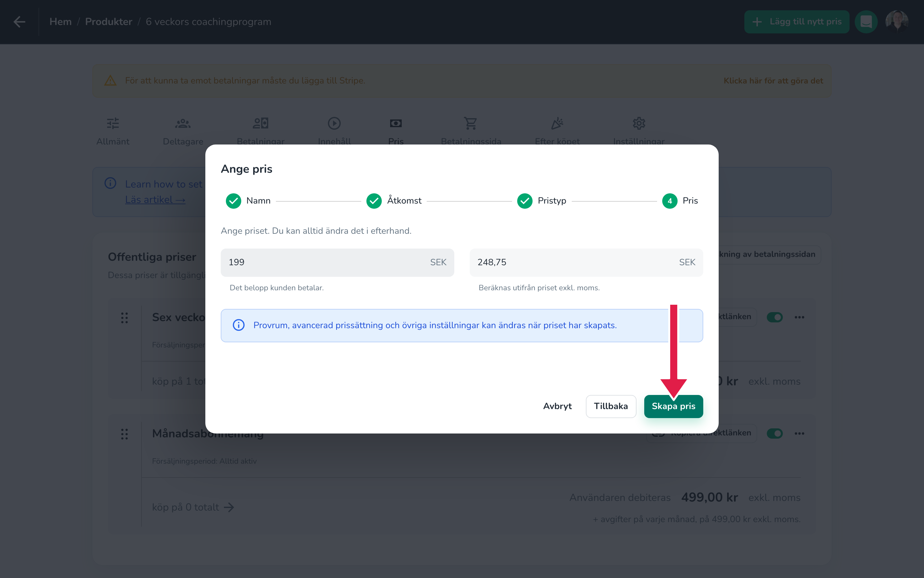Image resolution: width=924 pixels, height=578 pixels.
Task: Click Avbryt to cancel the dialog
Action: click(x=558, y=406)
